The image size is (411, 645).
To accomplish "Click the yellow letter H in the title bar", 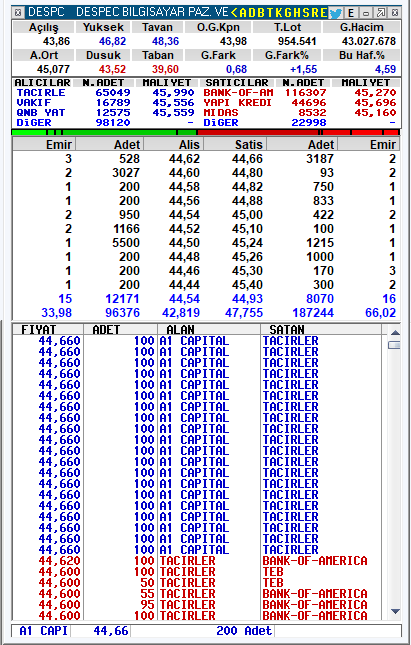I will tap(297, 13).
